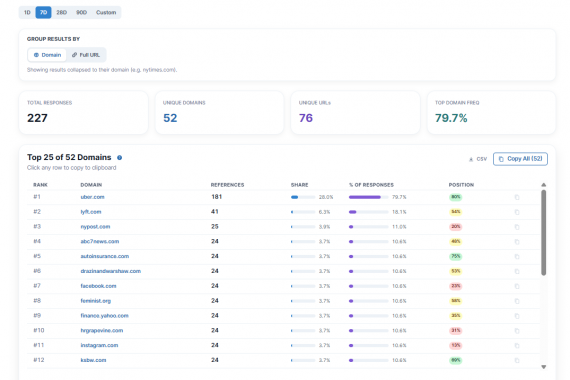Open the ksbw.com domain link
Screen dimensions: 570x380
click(93, 360)
